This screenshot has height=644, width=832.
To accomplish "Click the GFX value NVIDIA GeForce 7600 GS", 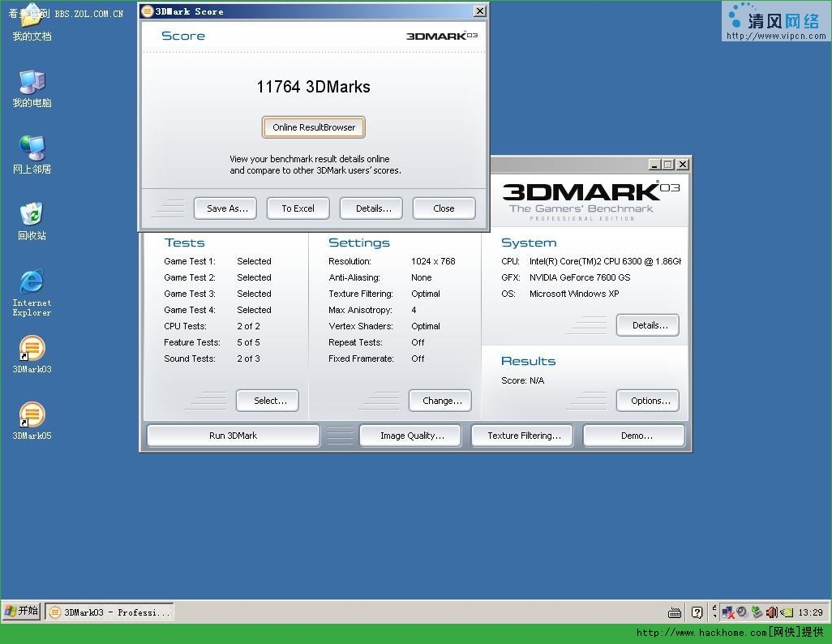I will (x=580, y=277).
